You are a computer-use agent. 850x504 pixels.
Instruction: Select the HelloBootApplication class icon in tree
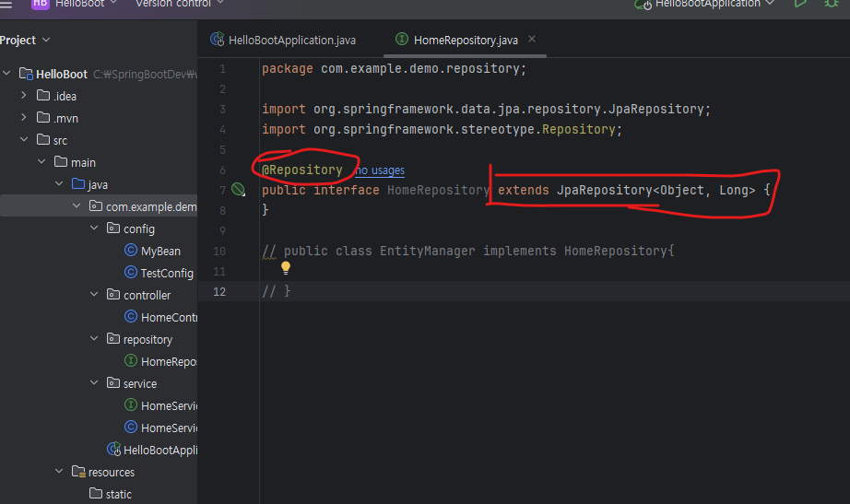(x=113, y=450)
